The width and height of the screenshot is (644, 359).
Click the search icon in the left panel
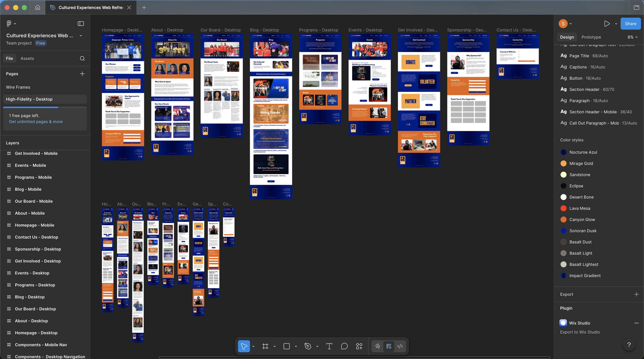coord(82,58)
